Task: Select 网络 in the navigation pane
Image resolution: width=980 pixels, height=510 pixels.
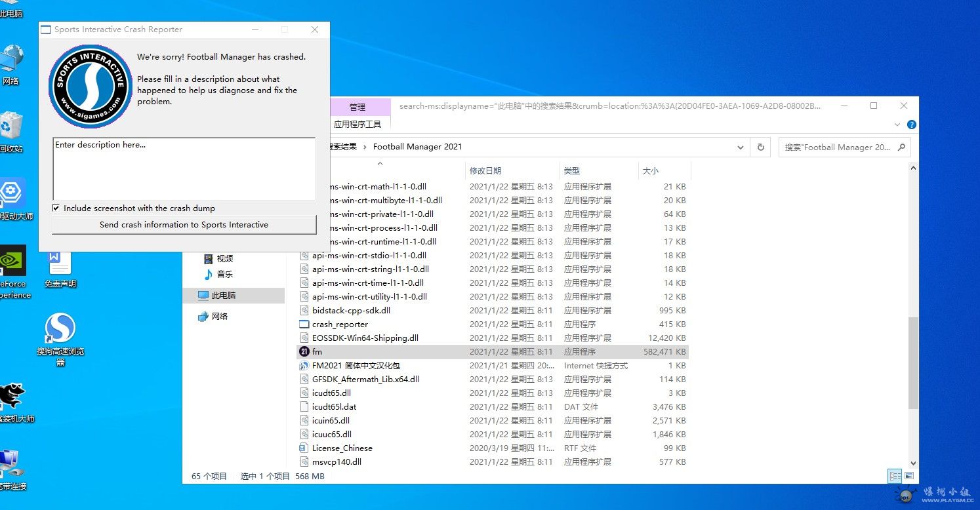Action: 220,317
